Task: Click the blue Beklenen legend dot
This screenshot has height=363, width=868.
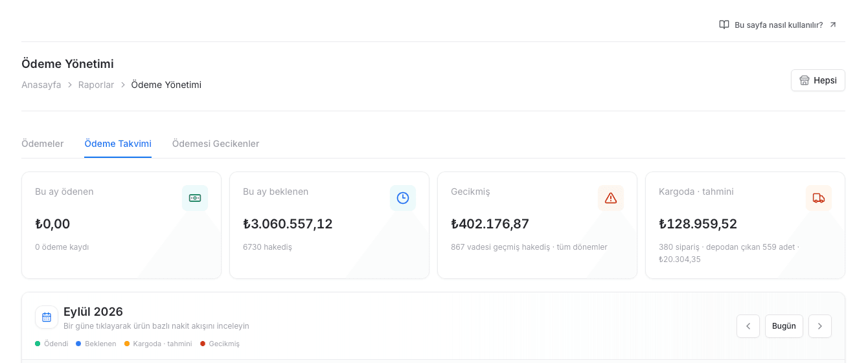Action: [78, 344]
